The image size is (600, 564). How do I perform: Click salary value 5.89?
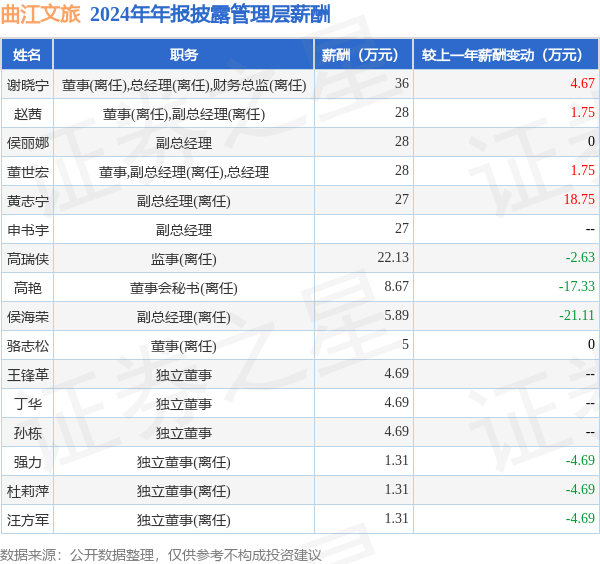[x=396, y=315]
